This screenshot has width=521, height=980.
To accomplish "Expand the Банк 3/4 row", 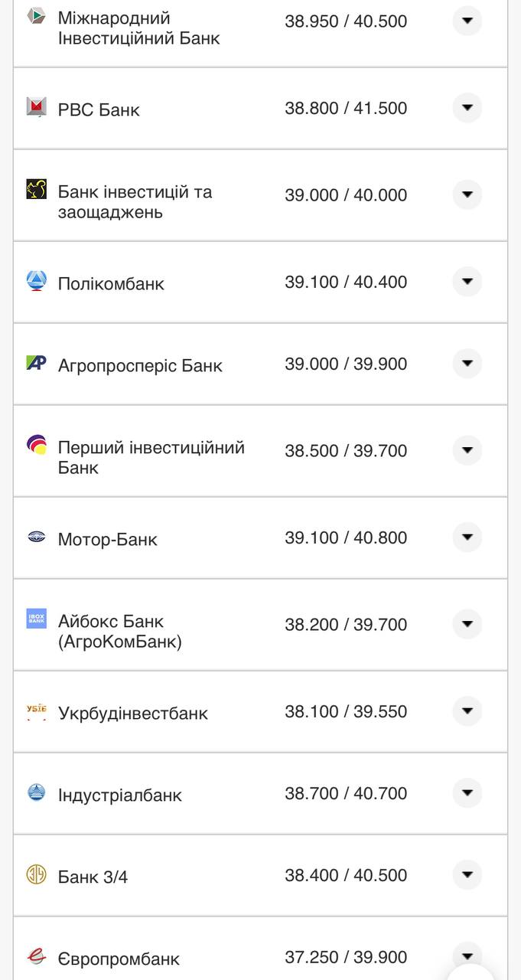I will (x=467, y=875).
